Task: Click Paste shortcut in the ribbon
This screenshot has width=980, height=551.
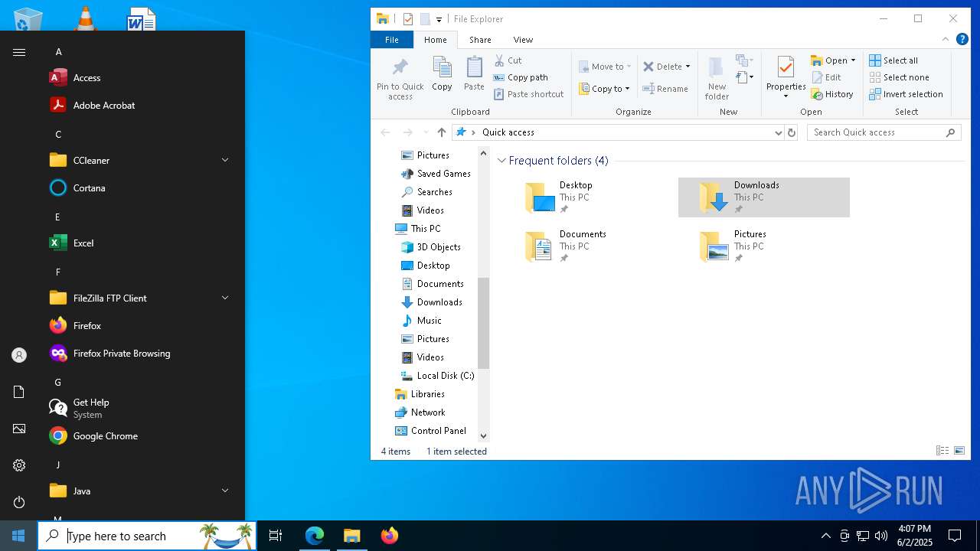Action: click(x=528, y=94)
